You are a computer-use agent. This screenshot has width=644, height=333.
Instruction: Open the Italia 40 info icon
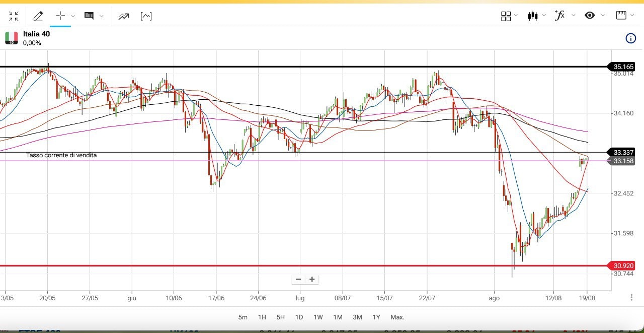coord(630,38)
